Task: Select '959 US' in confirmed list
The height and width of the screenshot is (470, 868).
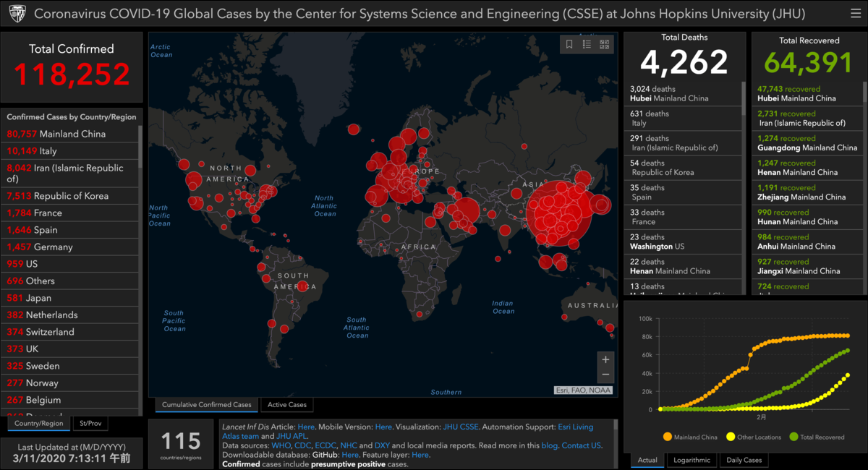Action: click(71, 264)
